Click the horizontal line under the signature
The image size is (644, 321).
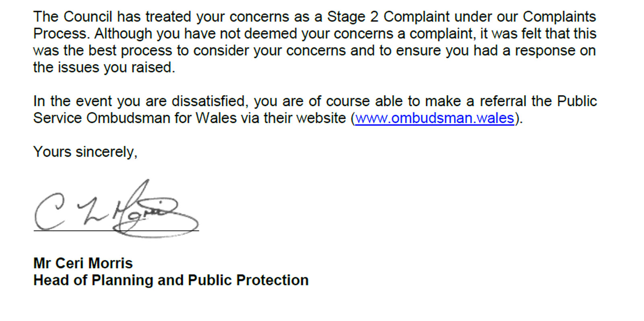pos(116,231)
